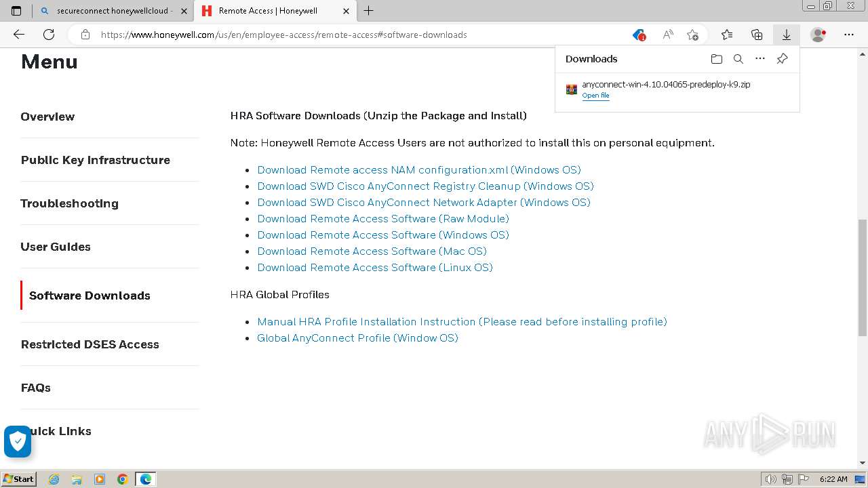Click the anyconnect zip file icon
The image size is (868, 488).
tap(572, 89)
